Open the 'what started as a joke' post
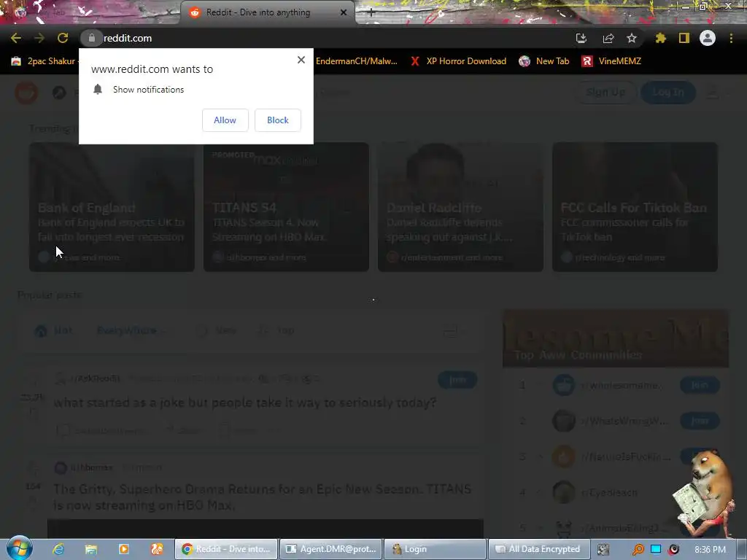 point(245,402)
